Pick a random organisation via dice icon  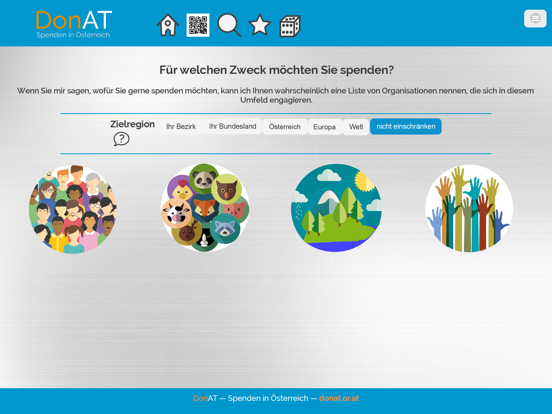point(290,26)
